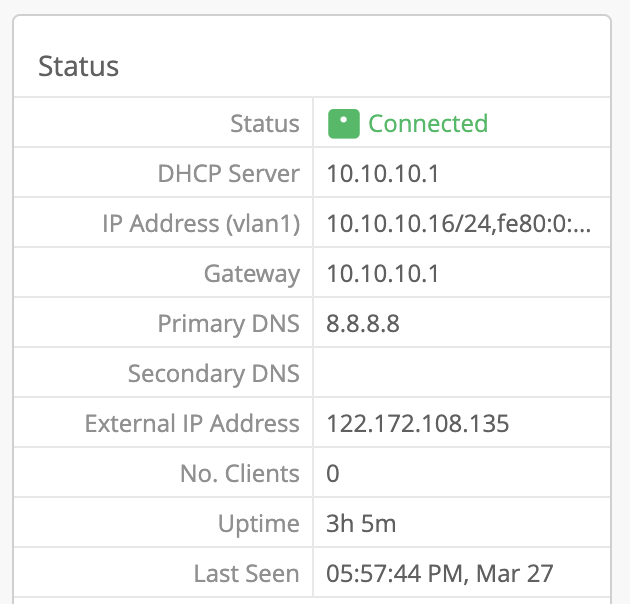Select the "Secondary DNS" row label

tap(214, 374)
